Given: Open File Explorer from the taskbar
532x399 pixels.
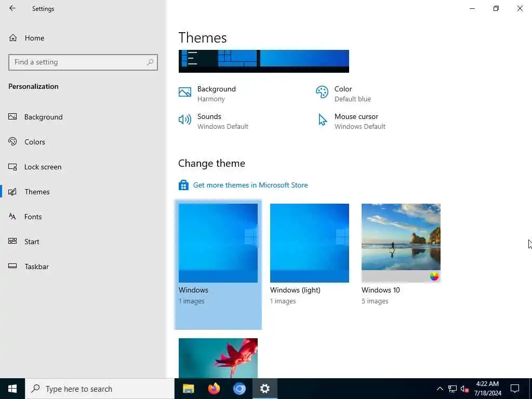Looking at the screenshot, I should (x=188, y=389).
